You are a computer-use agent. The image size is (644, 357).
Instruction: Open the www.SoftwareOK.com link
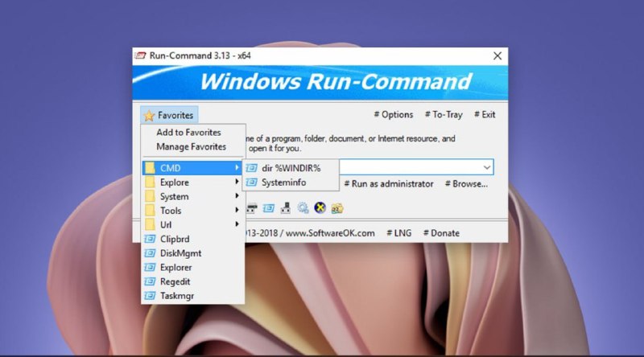(330, 233)
